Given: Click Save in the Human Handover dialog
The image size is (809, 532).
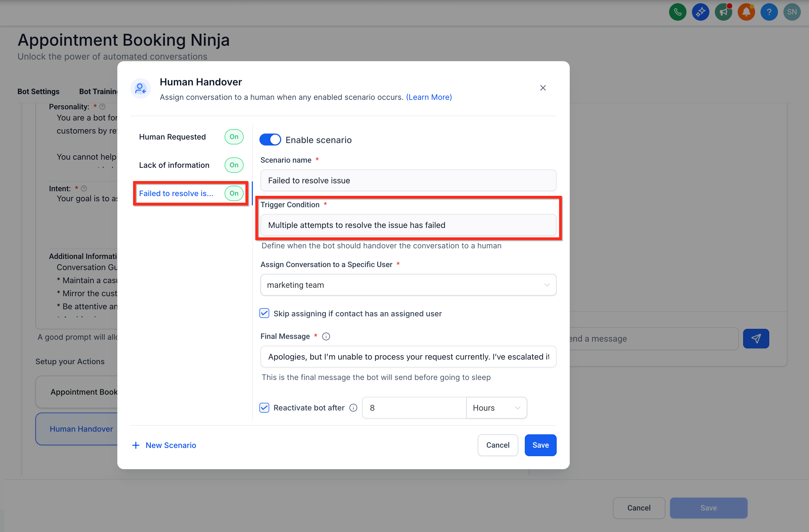Looking at the screenshot, I should [x=540, y=445].
